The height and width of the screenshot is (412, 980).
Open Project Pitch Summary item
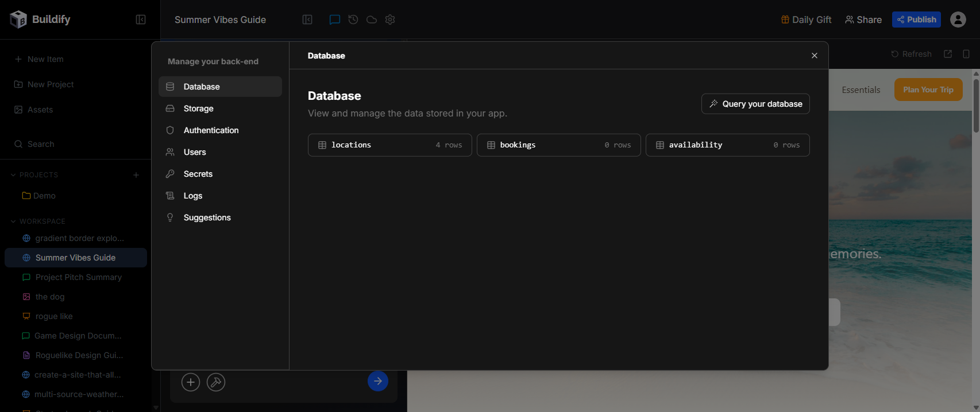[76, 277]
